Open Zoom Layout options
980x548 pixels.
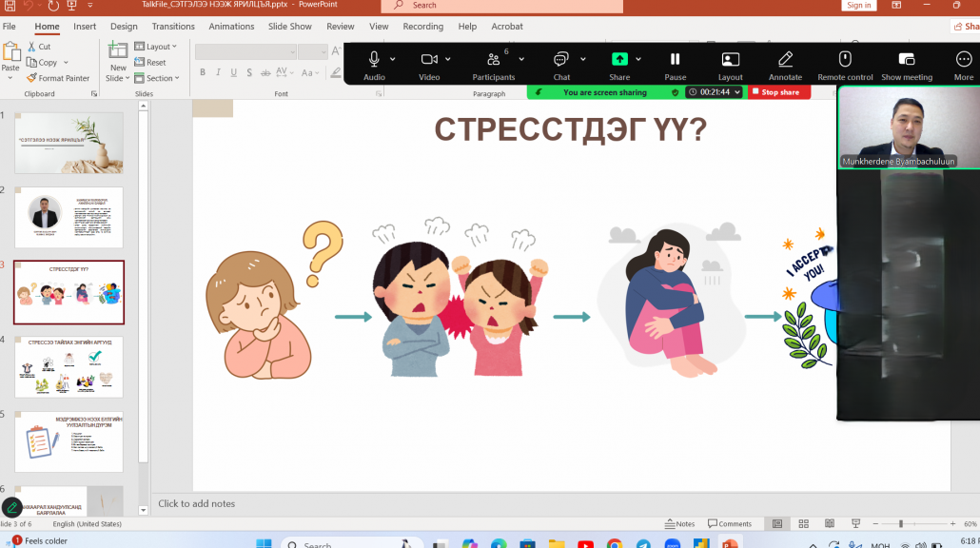pos(730,60)
